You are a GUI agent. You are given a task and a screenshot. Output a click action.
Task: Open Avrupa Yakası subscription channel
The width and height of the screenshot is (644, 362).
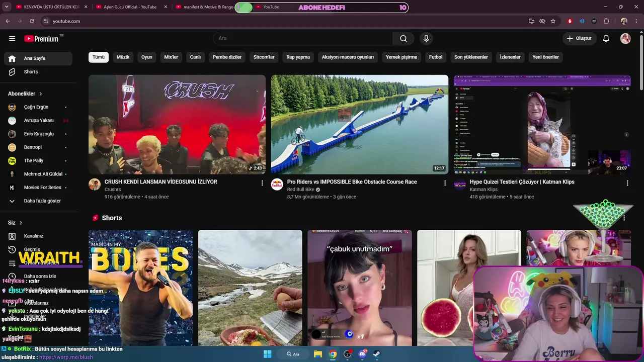click(x=38, y=121)
